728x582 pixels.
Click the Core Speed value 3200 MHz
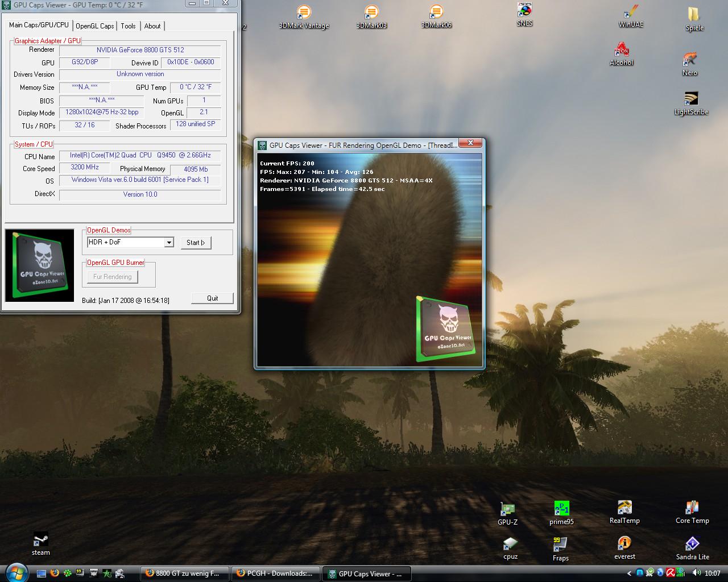tap(85, 168)
